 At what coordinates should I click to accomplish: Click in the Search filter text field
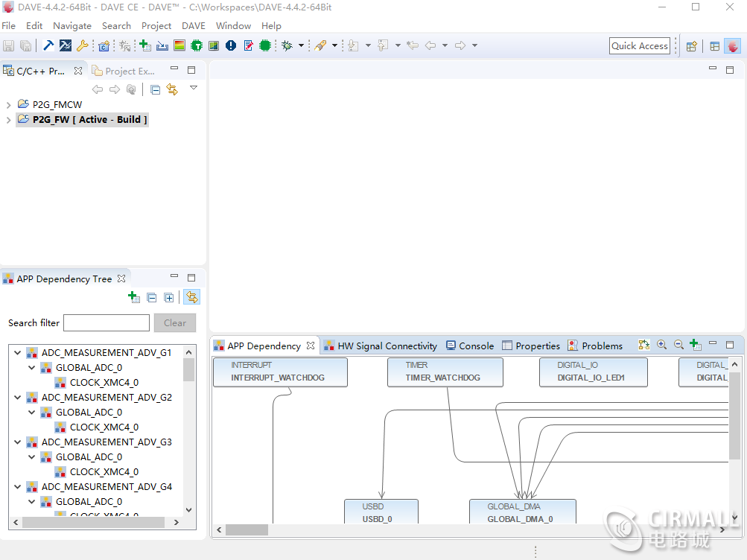coord(107,322)
